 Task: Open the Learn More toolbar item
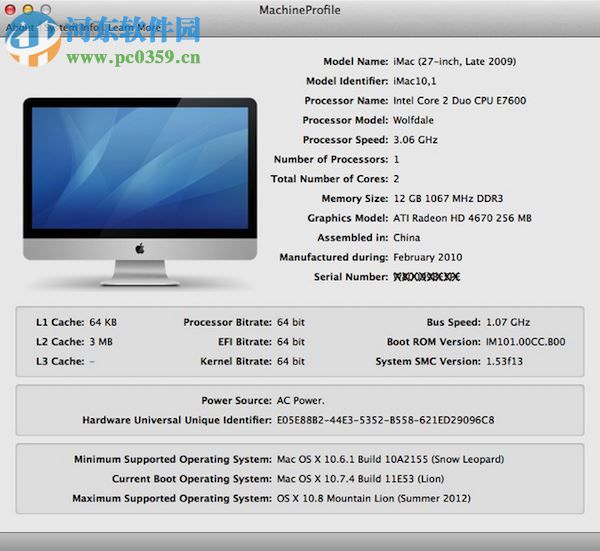(x=135, y=28)
